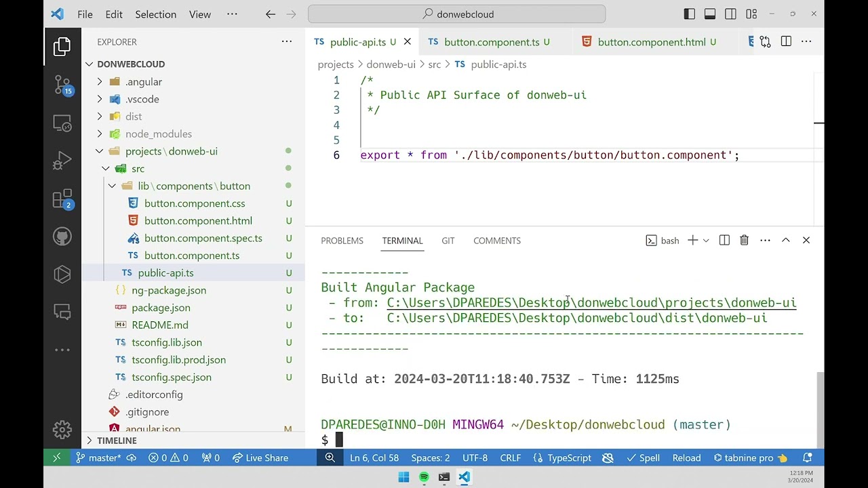Open Manage settings gear icon
Viewport: 868px width, 488px height.
(x=62, y=430)
